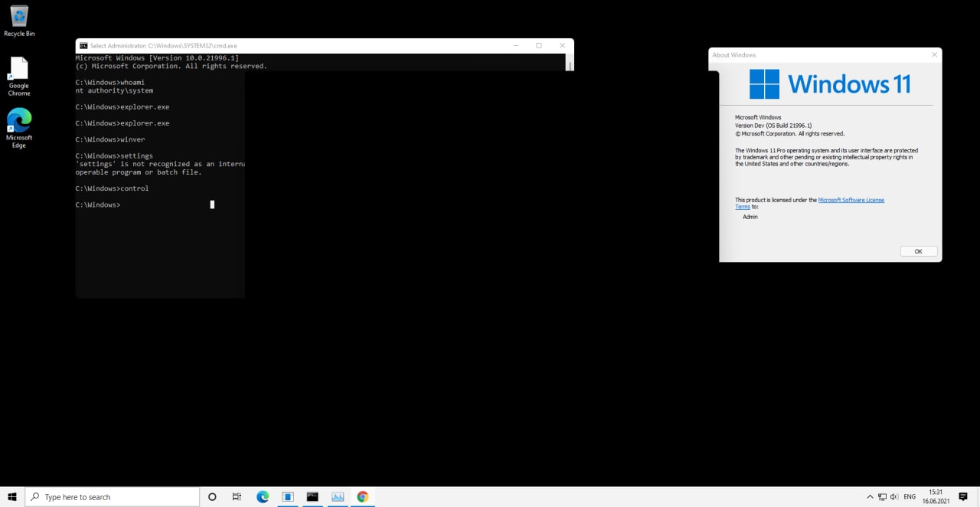Click the 'C:\Windows>control' command line
This screenshot has width=980, height=507.
[x=113, y=188]
